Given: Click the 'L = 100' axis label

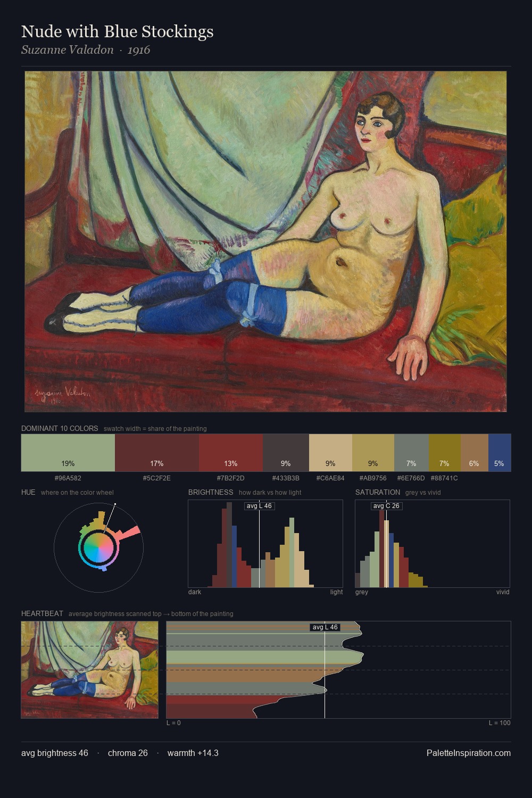Looking at the screenshot, I should pyautogui.click(x=500, y=723).
